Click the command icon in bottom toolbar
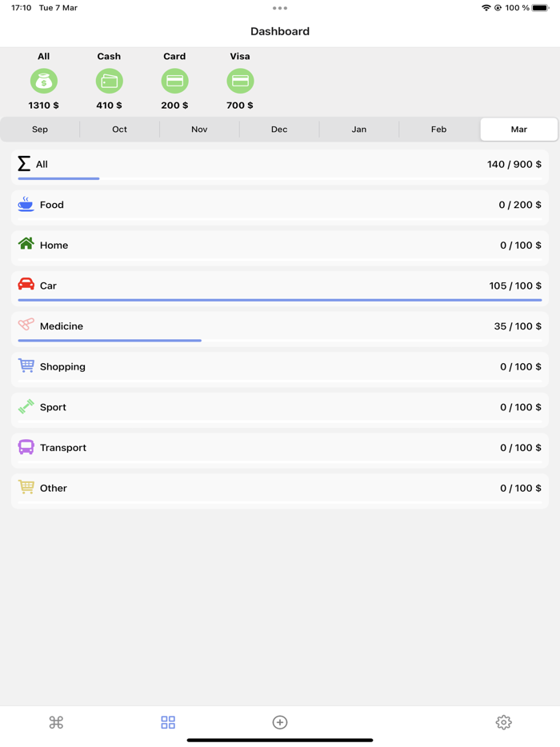 [56, 721]
